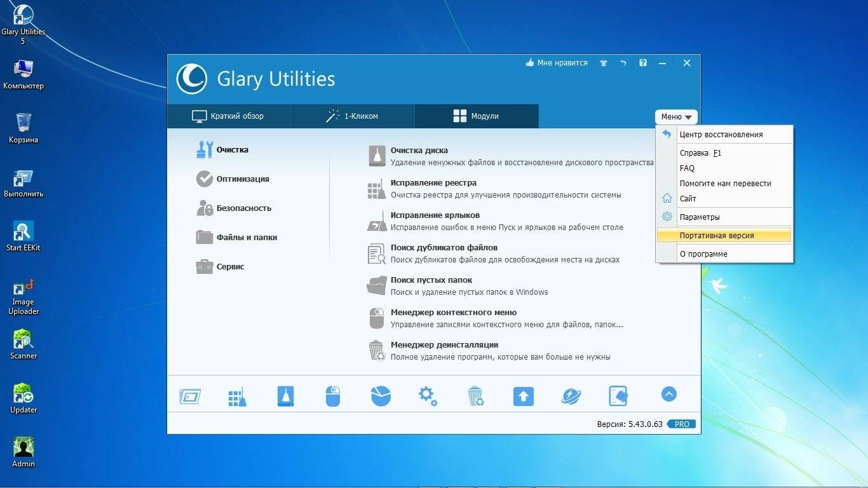Image resolution: width=868 pixels, height=488 pixels.
Task: Click the software update arrow icon in the dock
Action: coord(524,396)
